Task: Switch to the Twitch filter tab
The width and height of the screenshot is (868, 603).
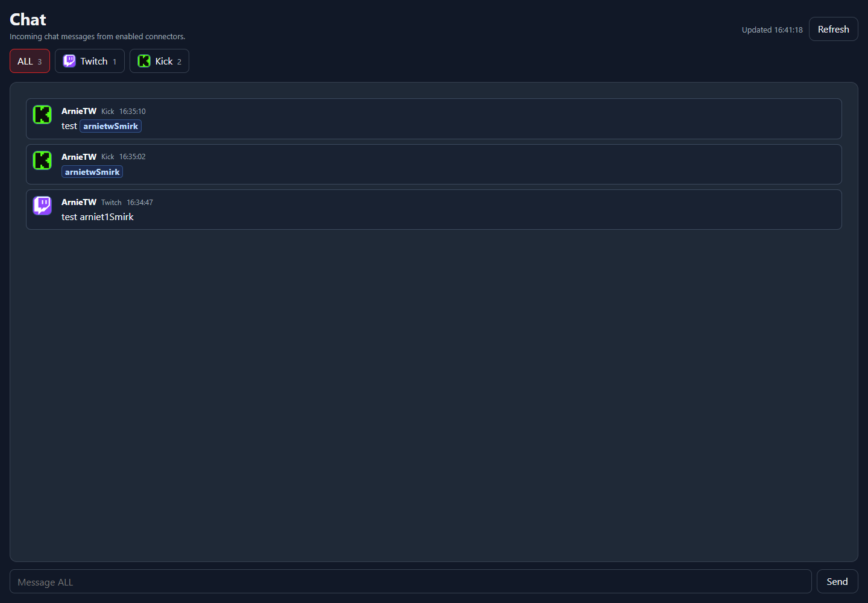Action: (90, 61)
